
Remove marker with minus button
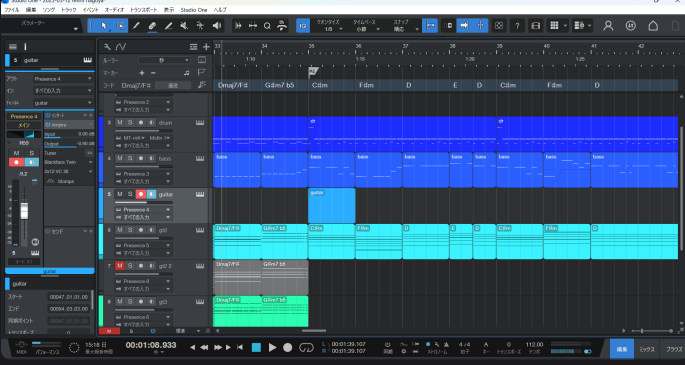[x=153, y=73]
